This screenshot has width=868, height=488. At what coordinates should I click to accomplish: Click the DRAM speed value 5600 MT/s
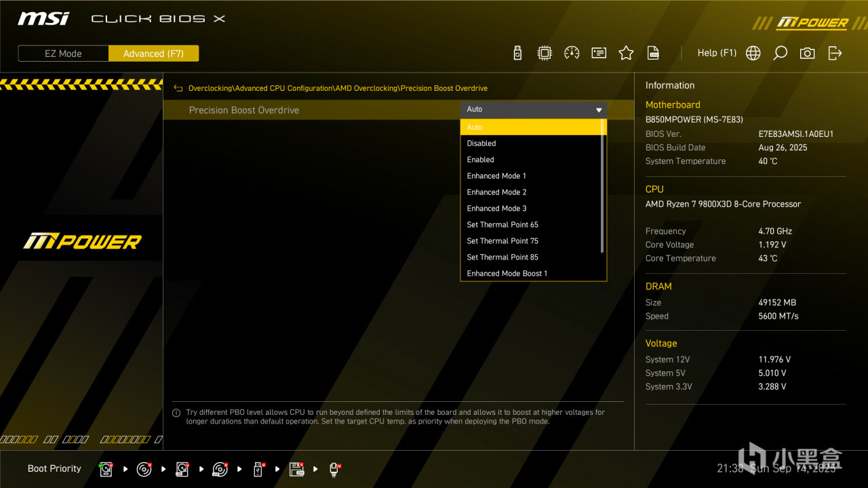click(x=778, y=316)
